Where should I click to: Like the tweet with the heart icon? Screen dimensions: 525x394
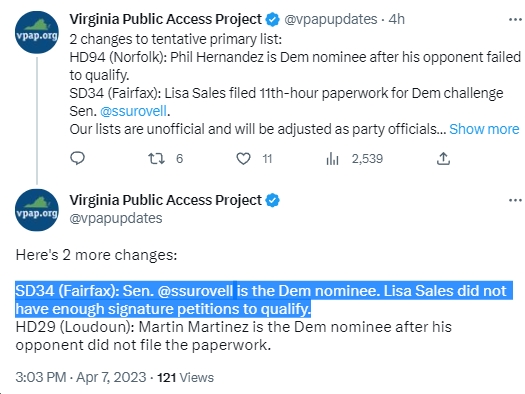(243, 158)
